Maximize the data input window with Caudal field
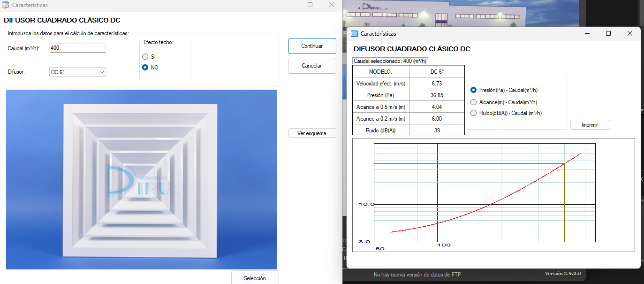This screenshot has height=284, width=644. coord(310,5)
